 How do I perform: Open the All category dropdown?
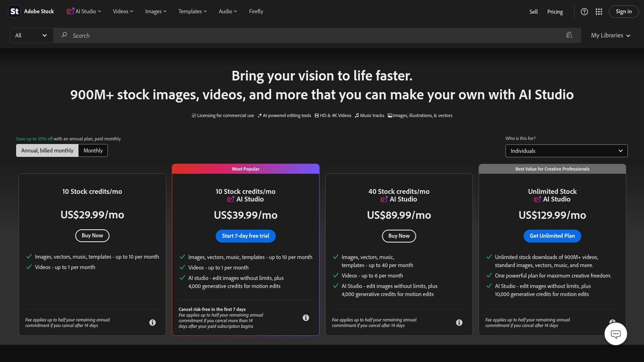pyautogui.click(x=31, y=35)
